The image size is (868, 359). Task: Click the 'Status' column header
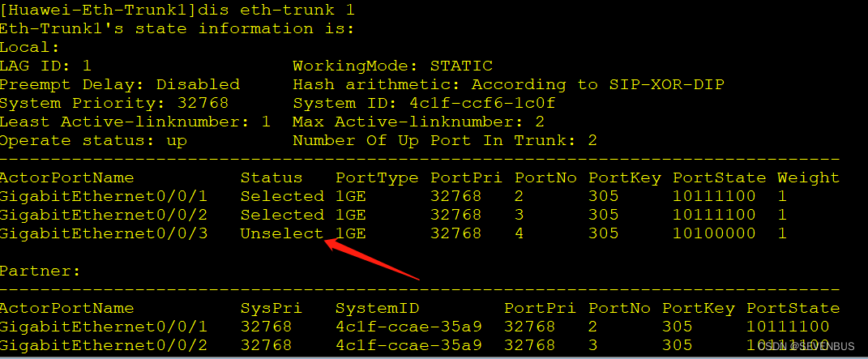pos(272,177)
